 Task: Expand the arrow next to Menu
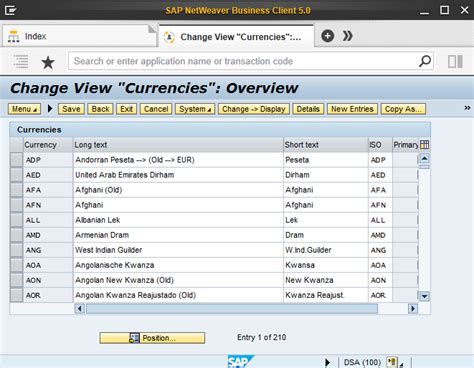[50, 109]
